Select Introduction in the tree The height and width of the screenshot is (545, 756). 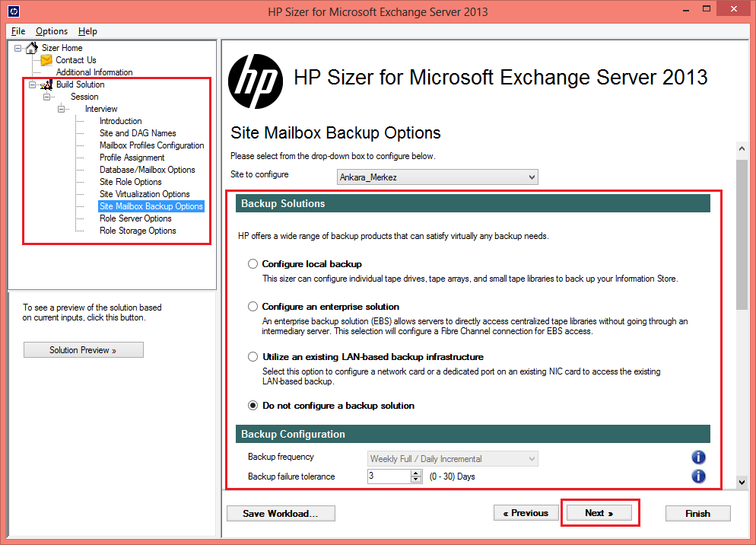point(120,121)
